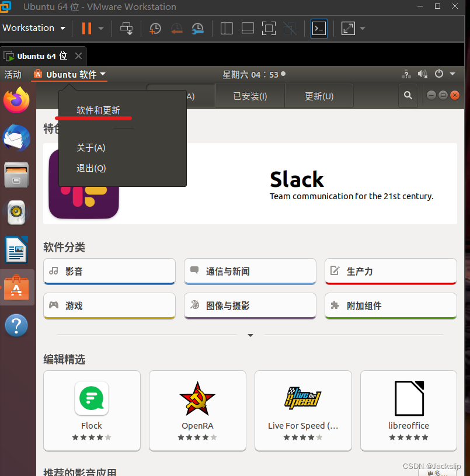The height and width of the screenshot is (476, 470).
Task: Switch to Unity mode icon
Action: [290, 29]
